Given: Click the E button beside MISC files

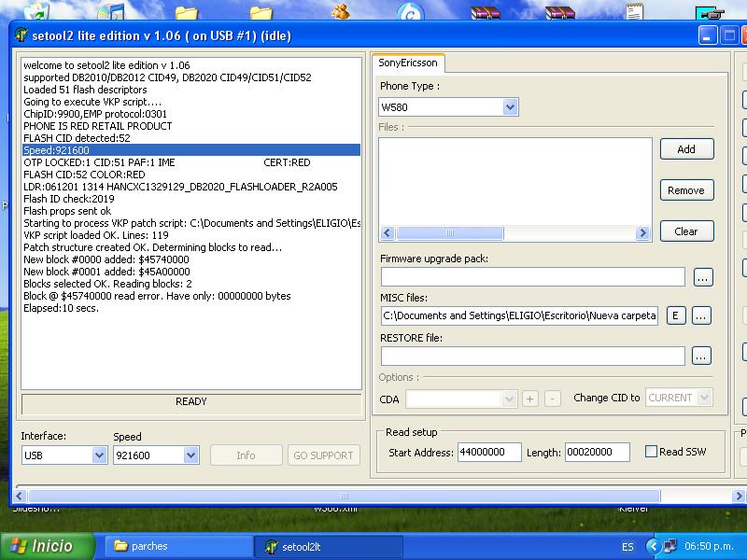Looking at the screenshot, I should pos(675,315).
